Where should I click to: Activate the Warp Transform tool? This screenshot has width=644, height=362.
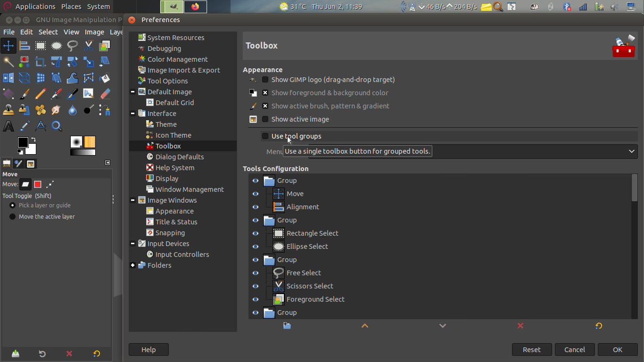[73, 78]
